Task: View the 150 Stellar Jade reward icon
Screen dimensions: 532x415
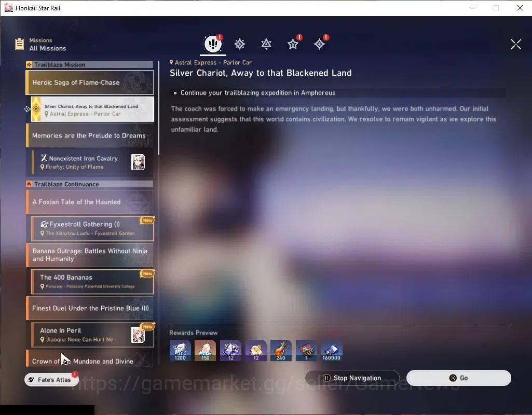Action: point(205,351)
